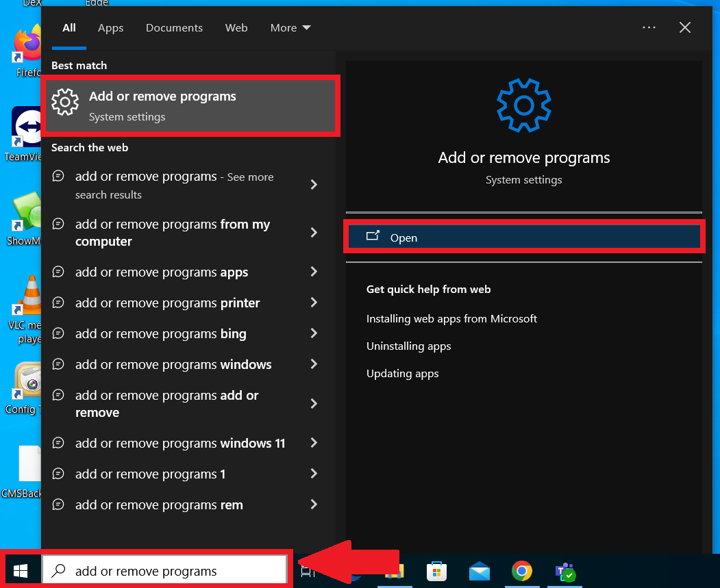Open the Mail app from taskbar

coord(479,570)
